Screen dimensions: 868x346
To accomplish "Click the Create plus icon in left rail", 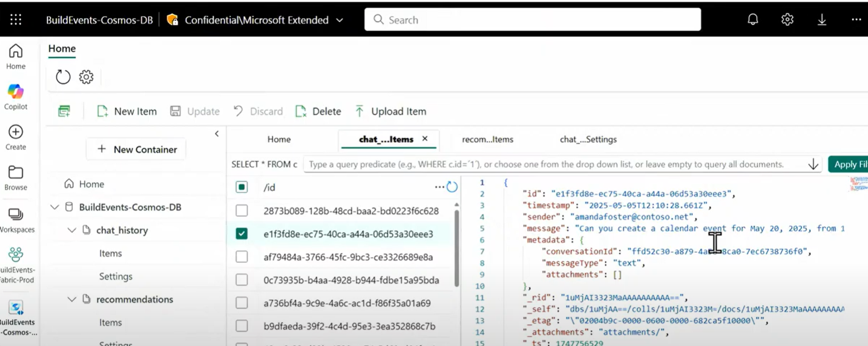I will [16, 138].
